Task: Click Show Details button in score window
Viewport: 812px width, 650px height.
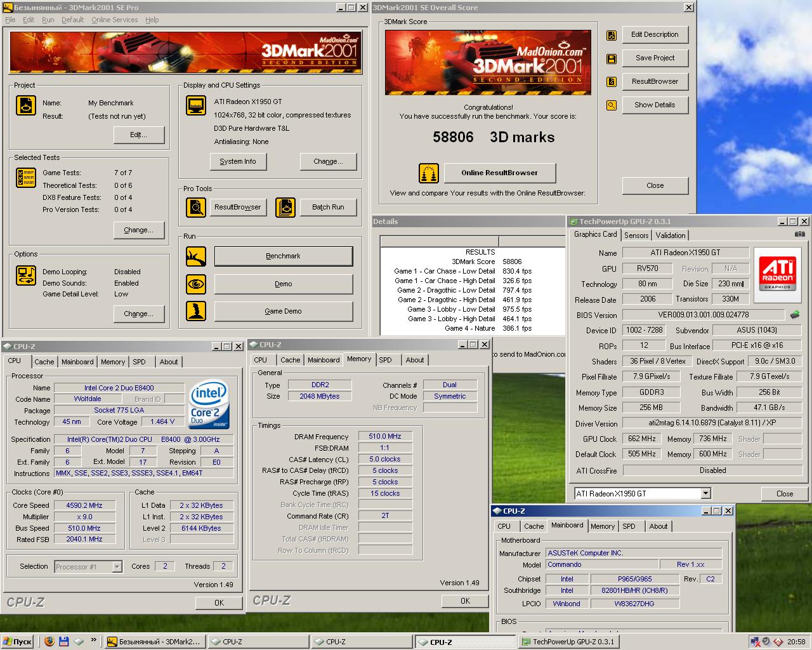Action: [x=655, y=105]
